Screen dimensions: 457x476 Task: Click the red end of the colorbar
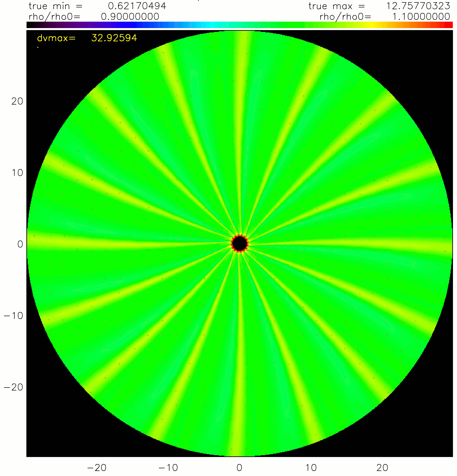[448, 25]
